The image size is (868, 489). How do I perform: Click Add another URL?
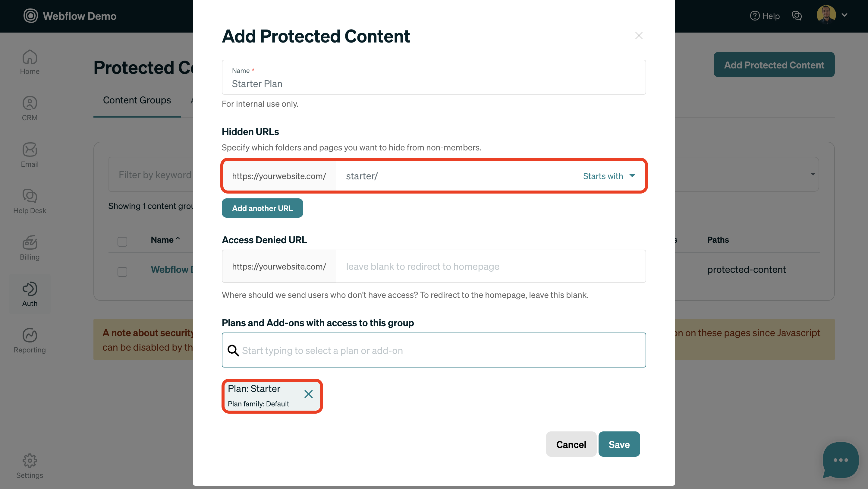tap(262, 208)
